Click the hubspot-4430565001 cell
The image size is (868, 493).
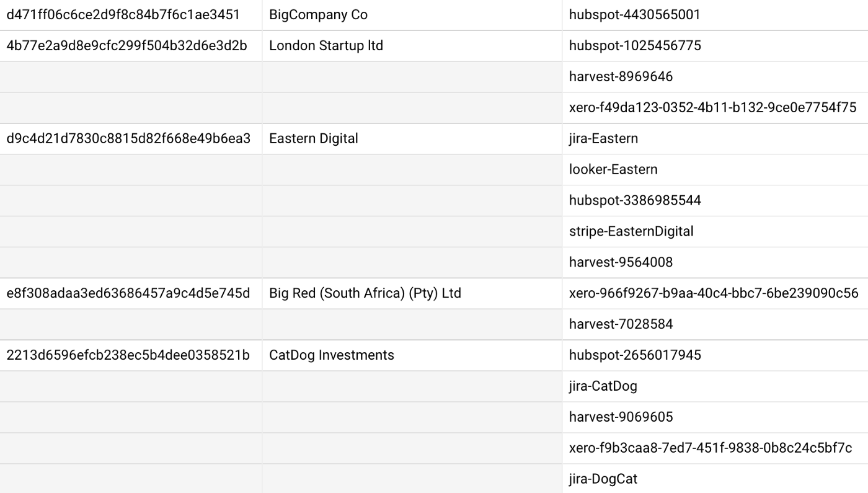pos(634,15)
